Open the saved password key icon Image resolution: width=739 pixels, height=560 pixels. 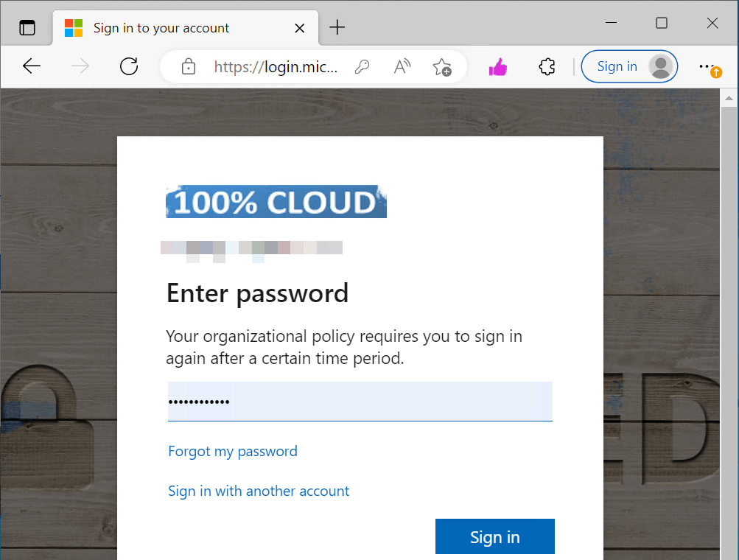[x=362, y=67]
